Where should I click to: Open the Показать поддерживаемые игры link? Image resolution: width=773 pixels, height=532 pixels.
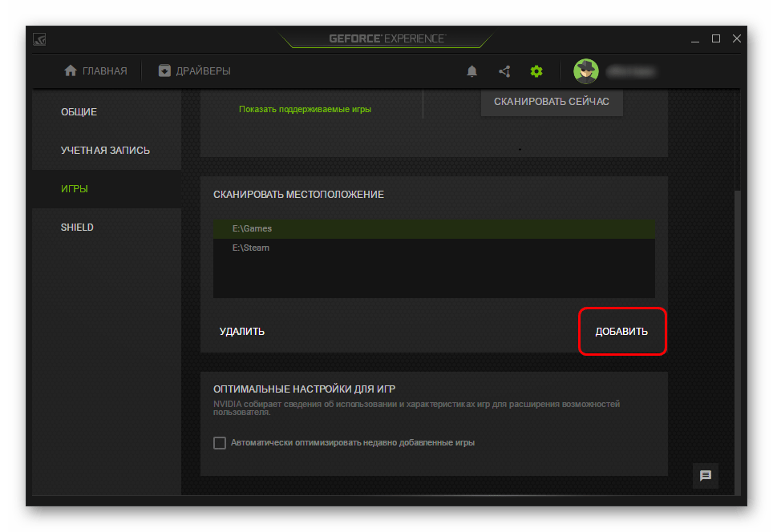coord(305,109)
